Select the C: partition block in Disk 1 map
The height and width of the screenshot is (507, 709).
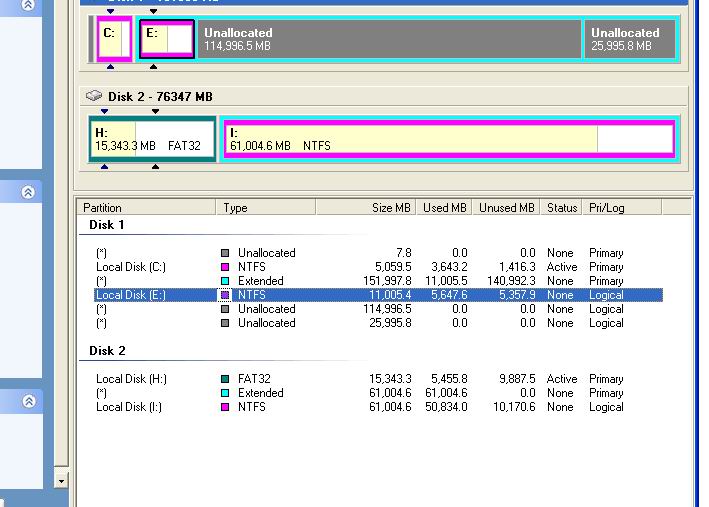coord(114,39)
